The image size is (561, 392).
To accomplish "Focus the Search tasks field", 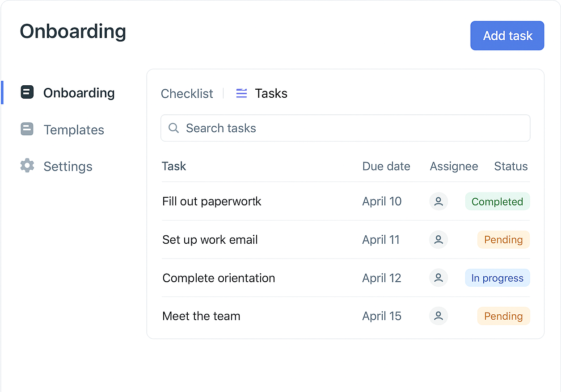I will (346, 128).
